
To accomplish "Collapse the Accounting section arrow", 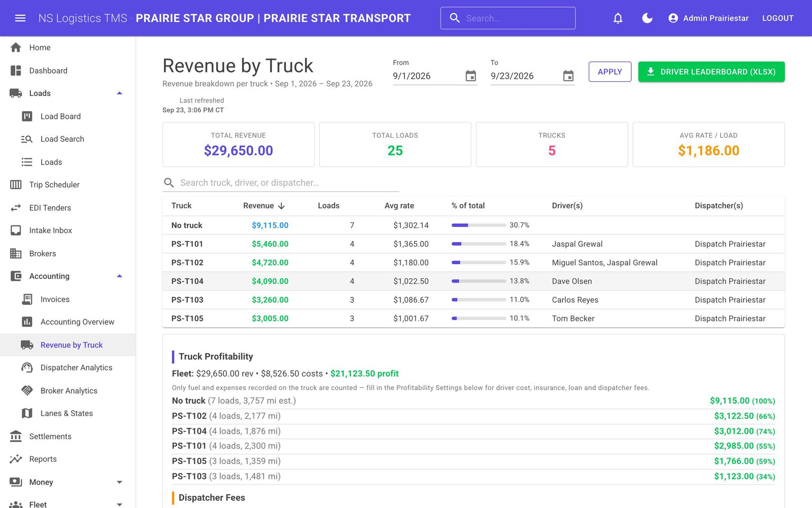I will pos(120,276).
